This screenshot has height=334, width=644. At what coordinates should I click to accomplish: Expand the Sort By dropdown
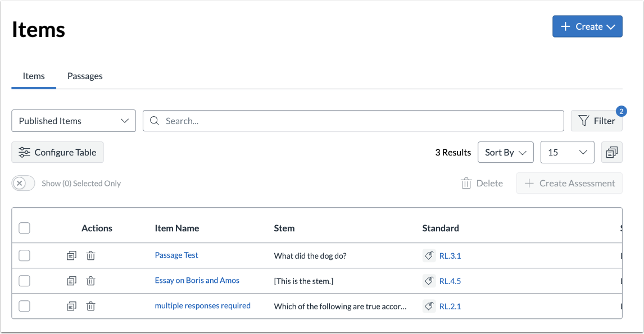(505, 152)
